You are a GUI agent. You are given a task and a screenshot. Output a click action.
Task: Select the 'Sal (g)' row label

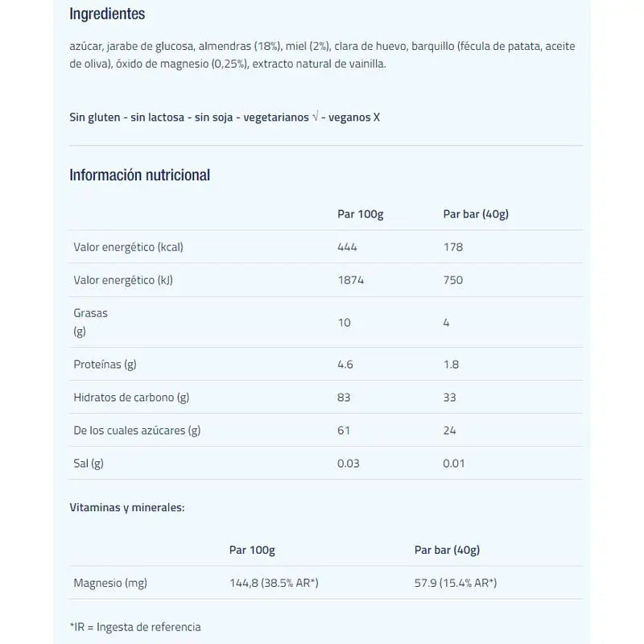click(x=89, y=463)
